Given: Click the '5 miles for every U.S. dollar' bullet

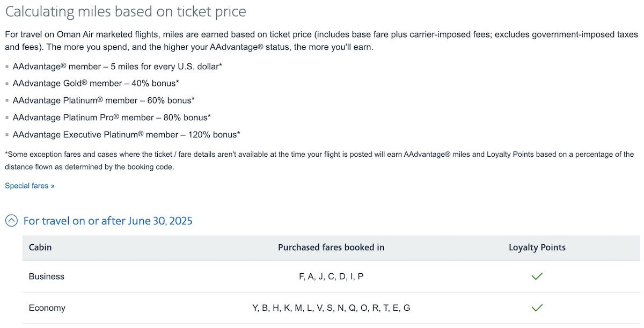Looking at the screenshot, I should pos(118,67).
